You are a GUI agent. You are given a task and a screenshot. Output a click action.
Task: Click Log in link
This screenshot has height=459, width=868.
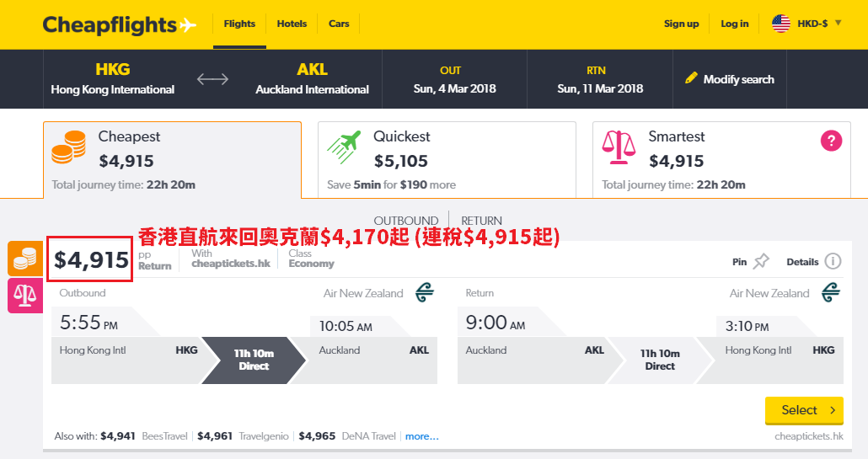pyautogui.click(x=735, y=24)
